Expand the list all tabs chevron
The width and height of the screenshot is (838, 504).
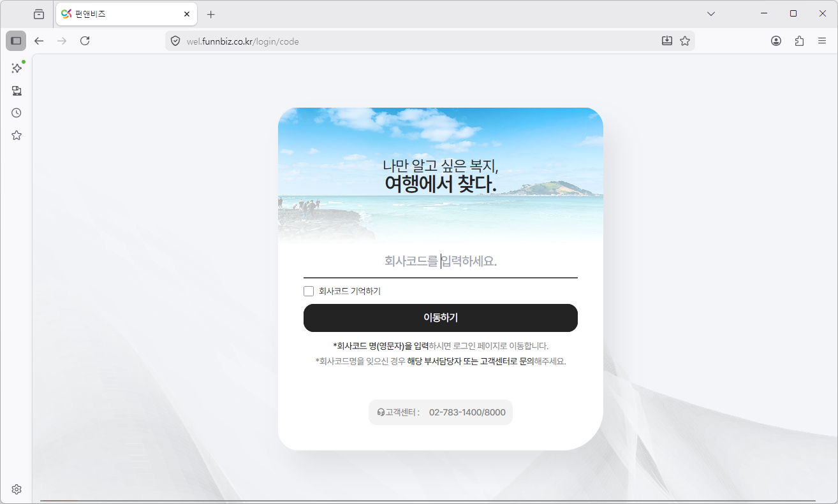tap(711, 14)
